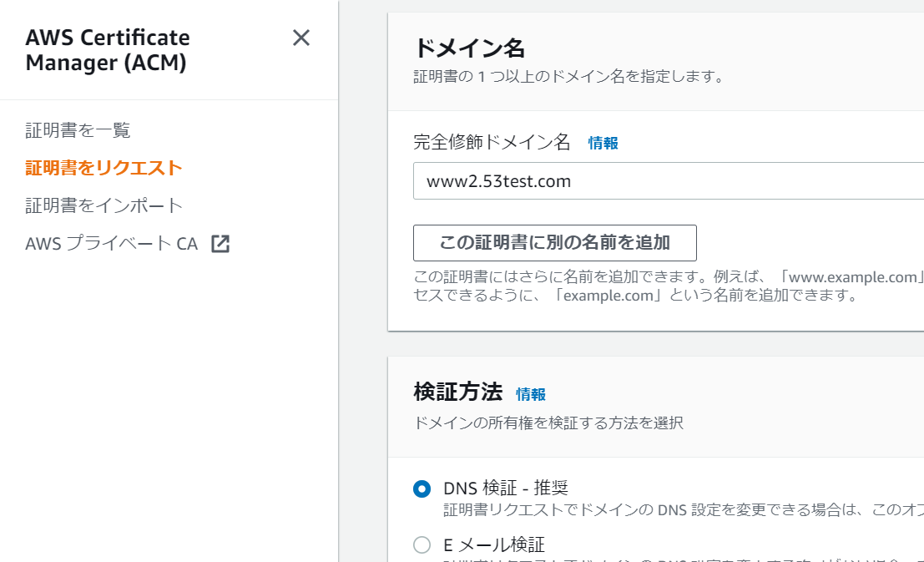Select the DNS 検証 - 推奨 radio button
The width and height of the screenshot is (924, 562).
click(422, 489)
